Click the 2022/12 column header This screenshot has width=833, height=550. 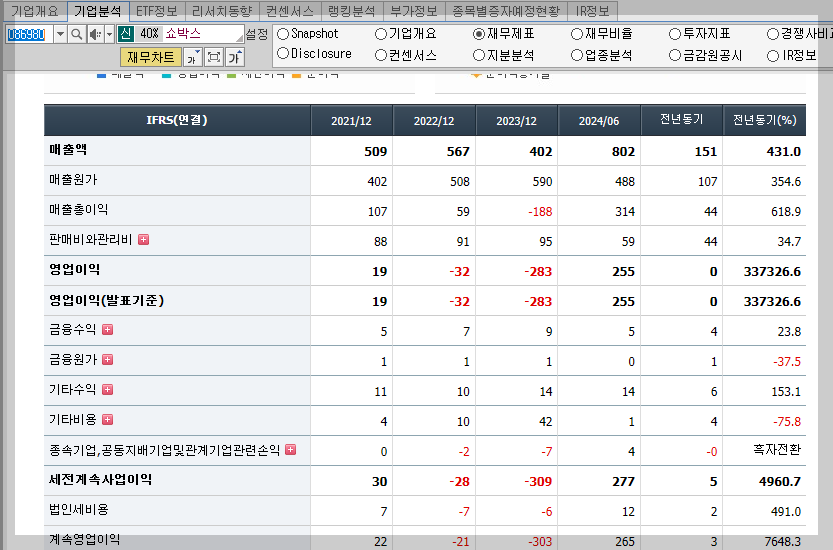434,121
